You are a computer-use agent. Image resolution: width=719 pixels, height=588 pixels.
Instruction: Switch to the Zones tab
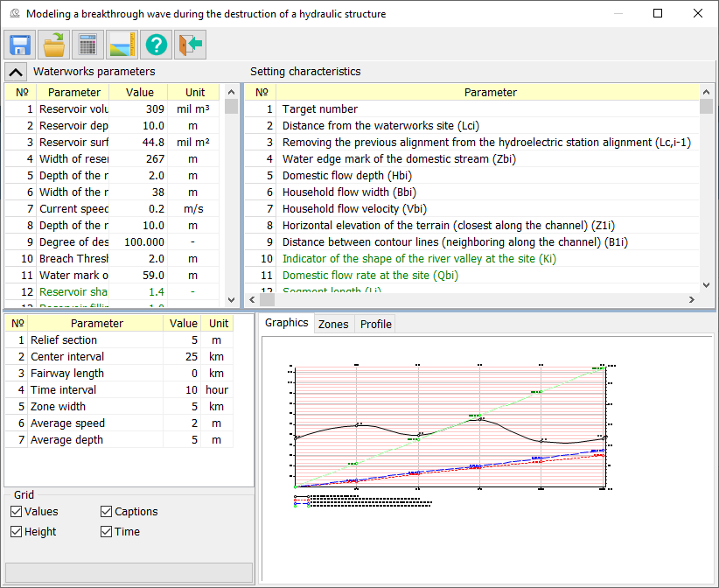[x=333, y=324]
